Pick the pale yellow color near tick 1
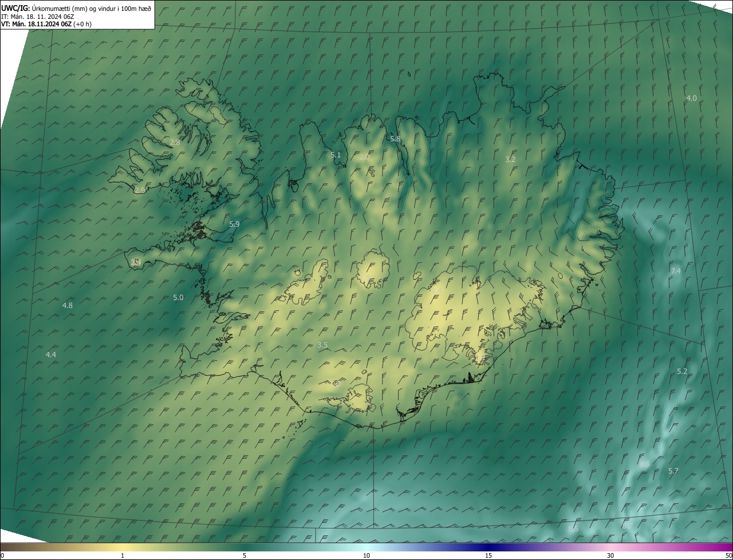The width and height of the screenshot is (733, 560). [123, 547]
